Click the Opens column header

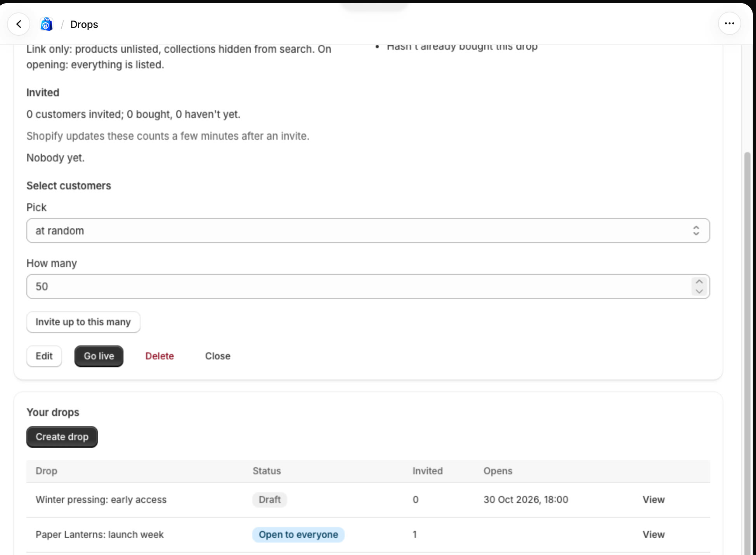[x=498, y=471]
